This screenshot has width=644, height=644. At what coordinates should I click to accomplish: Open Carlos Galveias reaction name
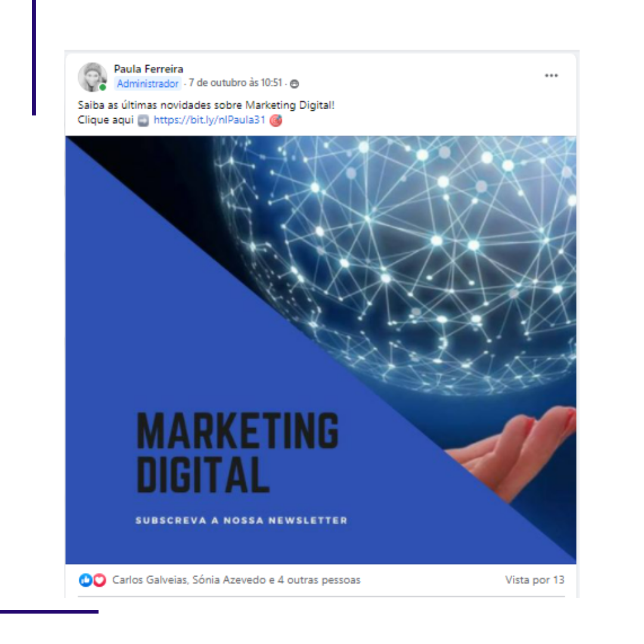150,580
